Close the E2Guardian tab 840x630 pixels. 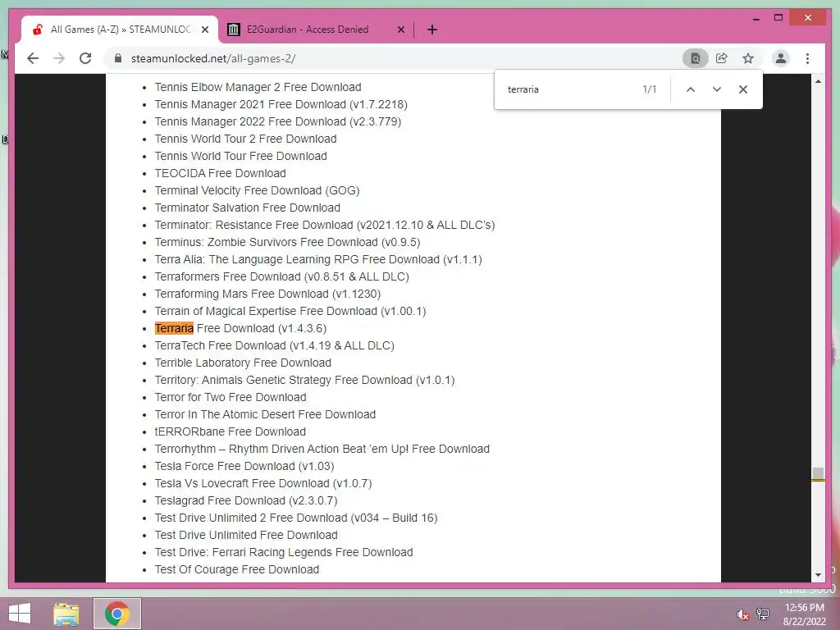400,30
